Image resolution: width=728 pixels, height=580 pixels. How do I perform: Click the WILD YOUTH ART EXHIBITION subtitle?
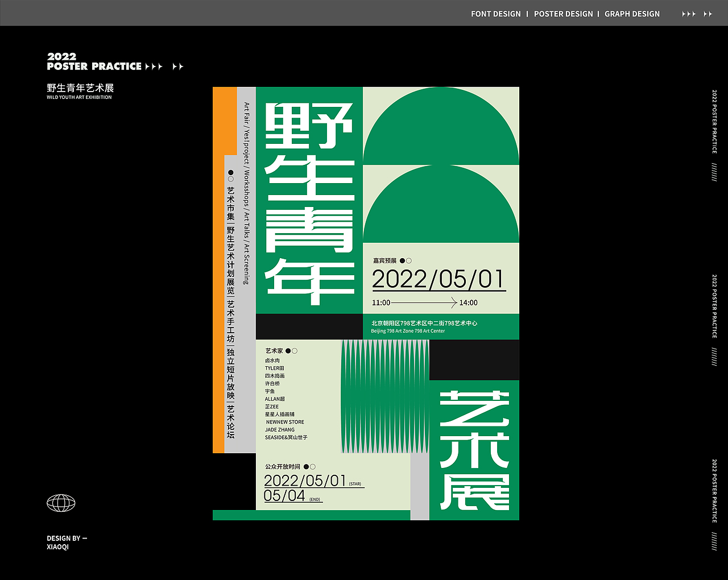pos(79,97)
